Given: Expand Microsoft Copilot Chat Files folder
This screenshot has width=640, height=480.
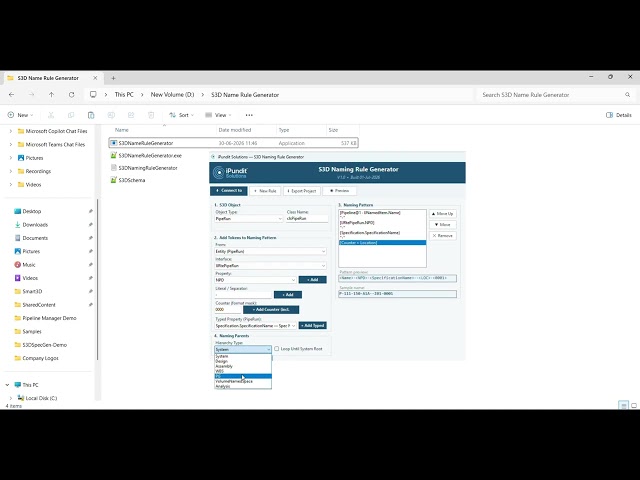Looking at the screenshot, I should coord(11,131).
